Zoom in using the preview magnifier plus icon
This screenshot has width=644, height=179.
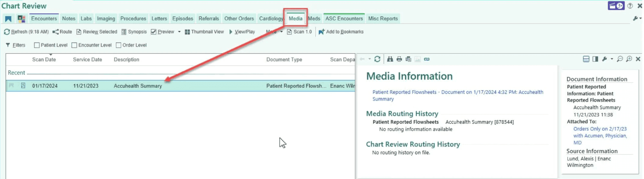coord(629,59)
